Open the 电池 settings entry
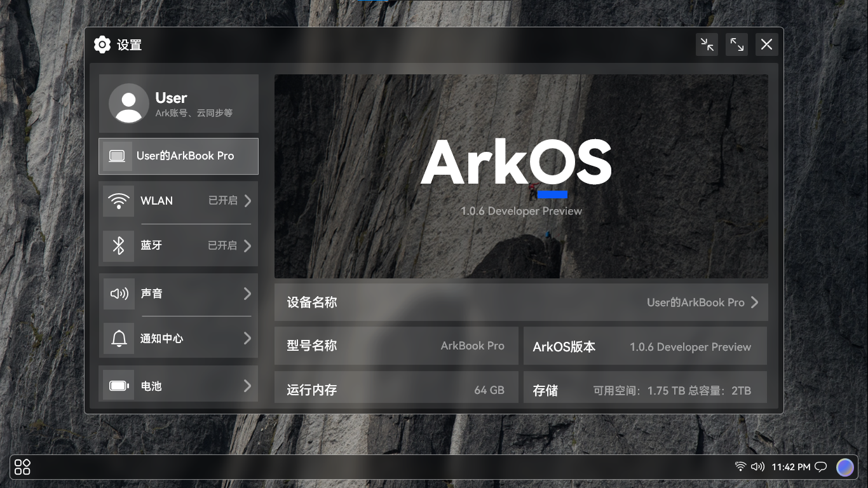Screen dimensions: 868x488 pos(179,384)
